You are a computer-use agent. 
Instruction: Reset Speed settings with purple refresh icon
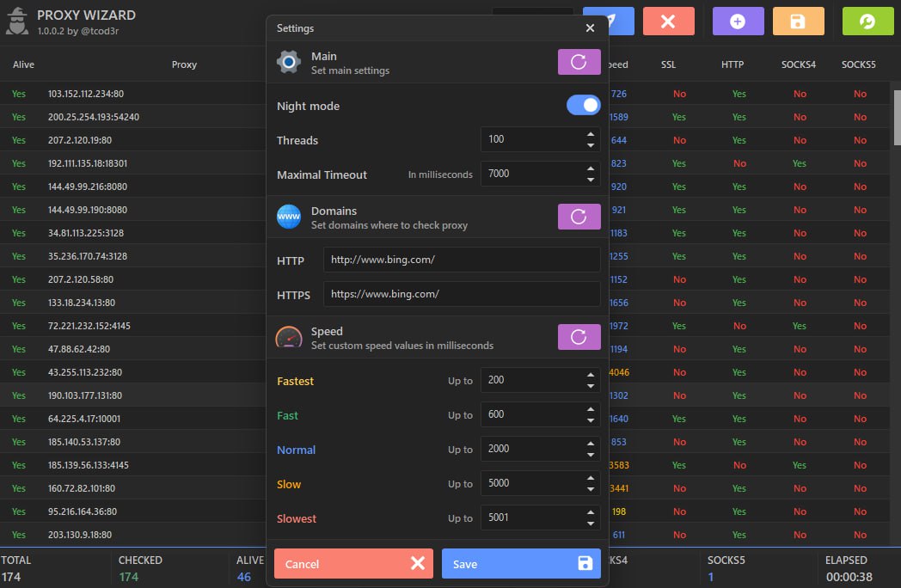[x=579, y=337]
